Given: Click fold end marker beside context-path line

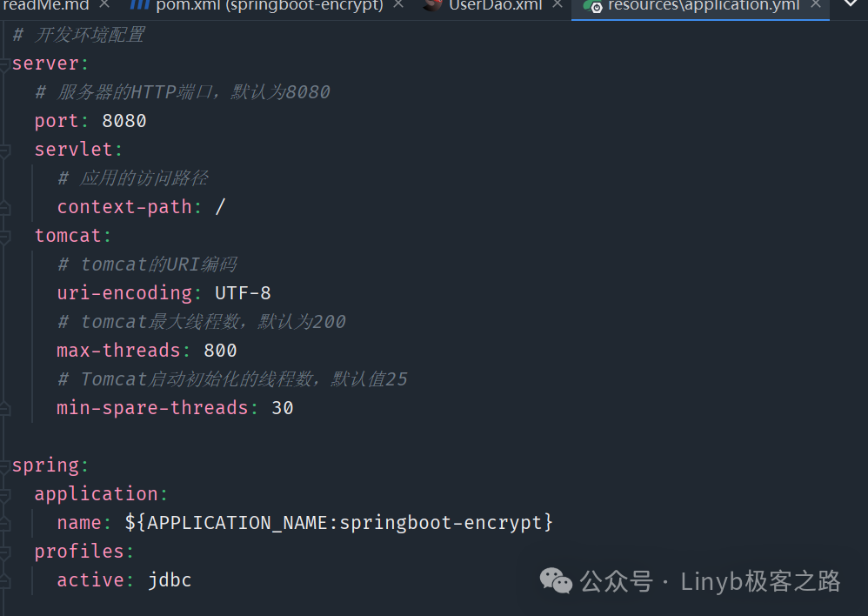Looking at the screenshot, I should 4,207.
